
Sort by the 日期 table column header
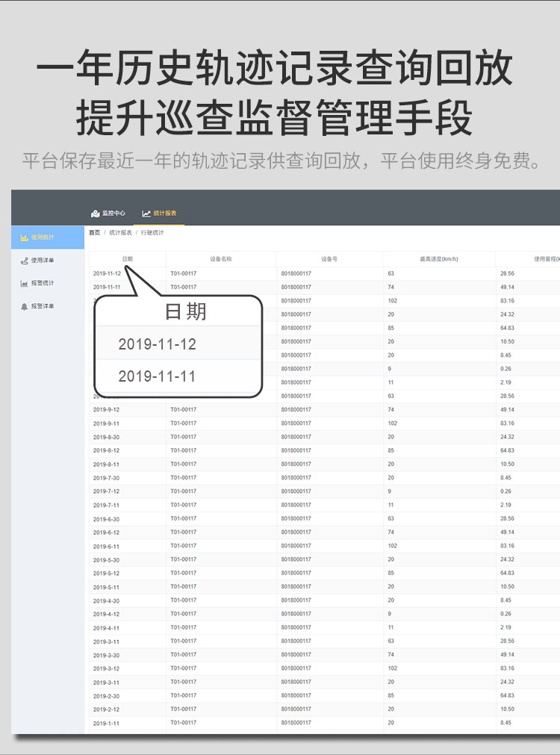[x=127, y=259]
